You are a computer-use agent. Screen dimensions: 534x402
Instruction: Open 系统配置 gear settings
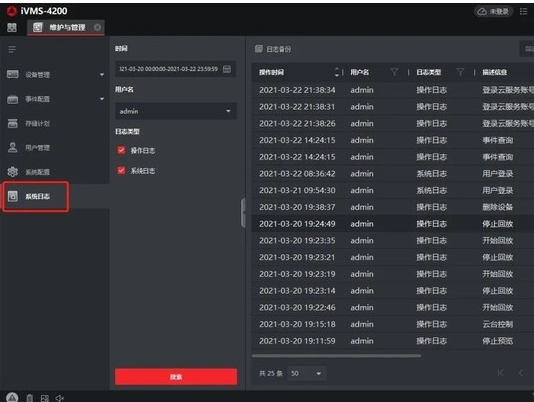point(13,172)
